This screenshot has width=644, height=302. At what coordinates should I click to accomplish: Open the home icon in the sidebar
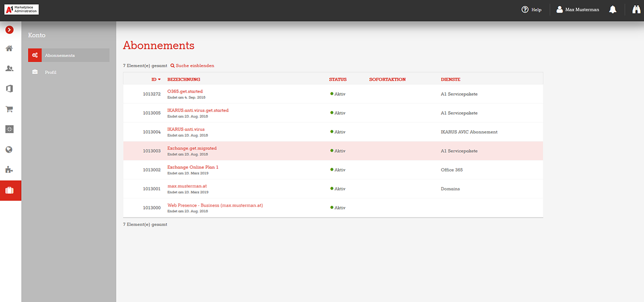[x=9, y=48]
